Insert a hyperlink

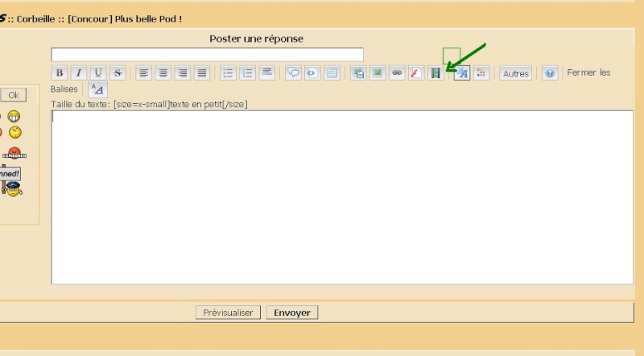tap(397, 73)
